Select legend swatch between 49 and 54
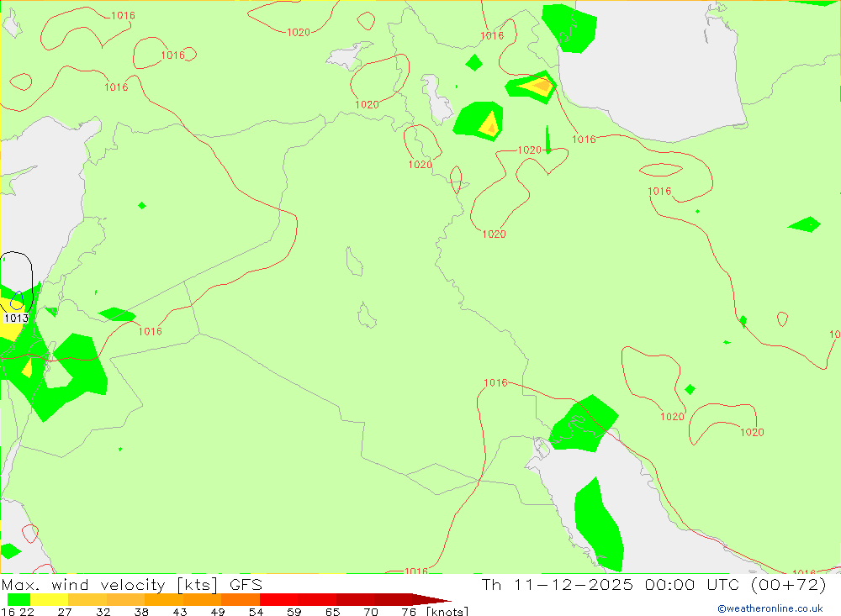841x616 pixels. (241, 599)
